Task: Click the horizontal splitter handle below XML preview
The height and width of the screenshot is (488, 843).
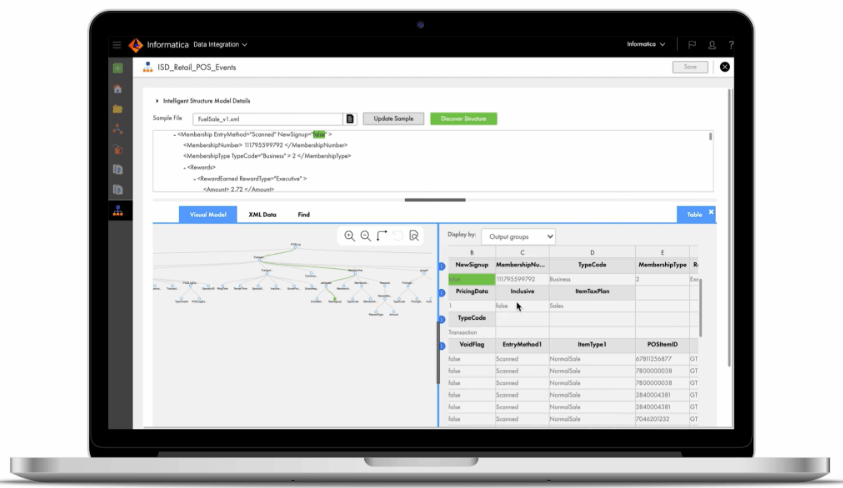Action: coord(435,200)
